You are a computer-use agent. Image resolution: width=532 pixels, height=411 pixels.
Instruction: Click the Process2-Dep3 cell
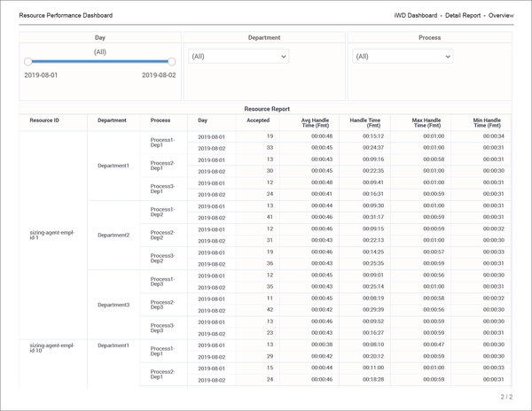[x=163, y=305]
